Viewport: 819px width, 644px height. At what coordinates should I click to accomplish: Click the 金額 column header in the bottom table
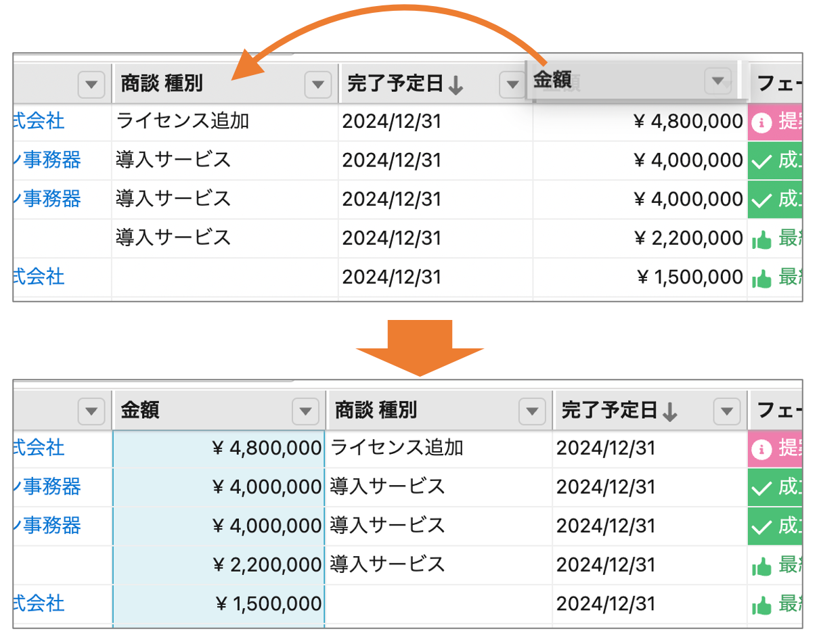[x=141, y=410]
